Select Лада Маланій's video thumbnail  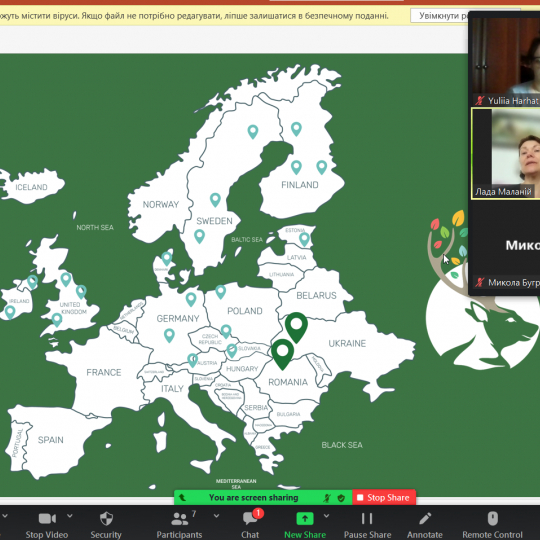click(x=506, y=154)
